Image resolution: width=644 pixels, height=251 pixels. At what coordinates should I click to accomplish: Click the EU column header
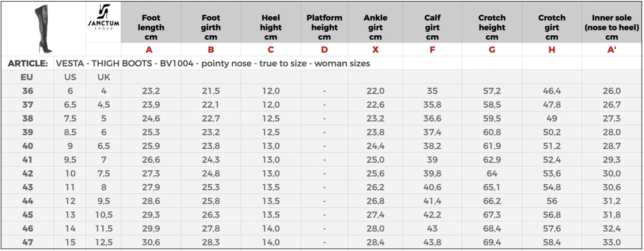coord(27,77)
